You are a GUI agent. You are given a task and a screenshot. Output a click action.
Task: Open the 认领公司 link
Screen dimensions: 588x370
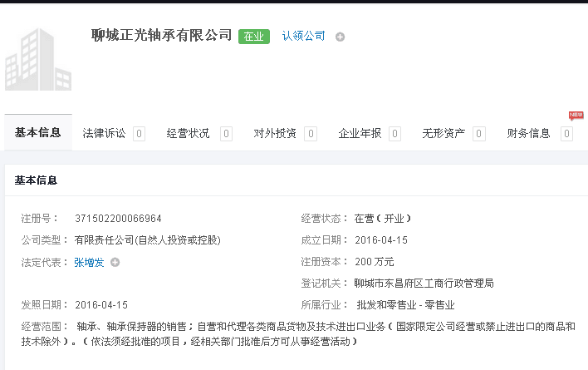coord(303,37)
